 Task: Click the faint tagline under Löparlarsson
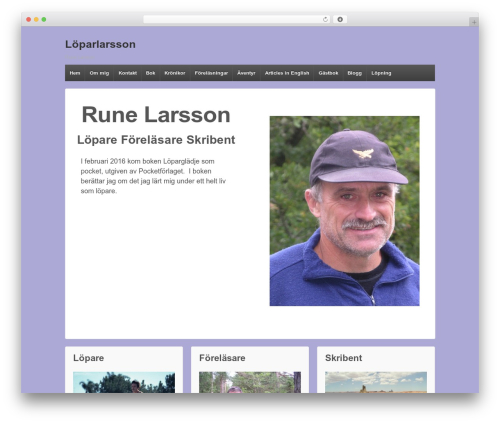pos(80,57)
